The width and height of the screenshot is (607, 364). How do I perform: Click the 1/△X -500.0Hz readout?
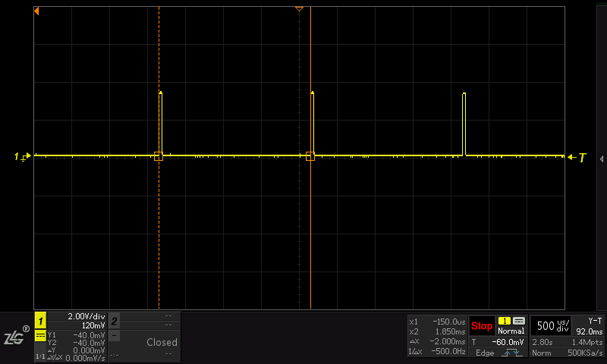pyautogui.click(x=437, y=352)
